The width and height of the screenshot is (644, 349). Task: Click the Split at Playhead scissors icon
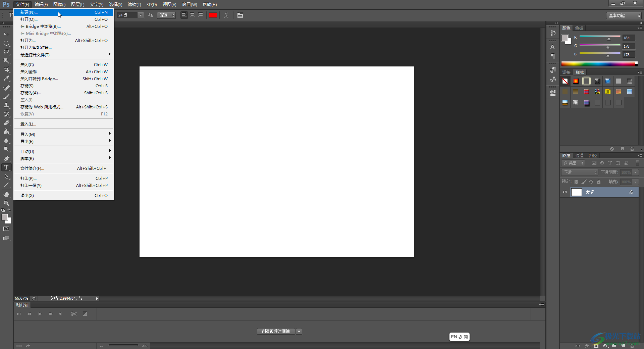74,314
